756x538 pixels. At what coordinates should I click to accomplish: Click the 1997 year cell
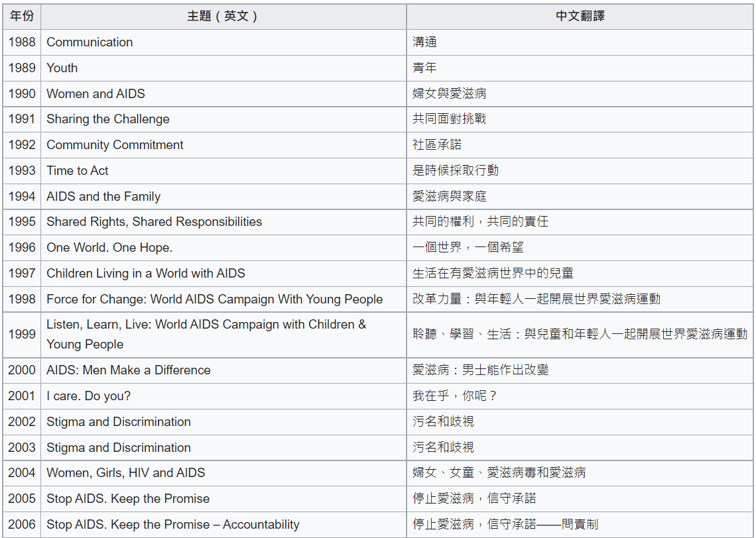coord(22,273)
